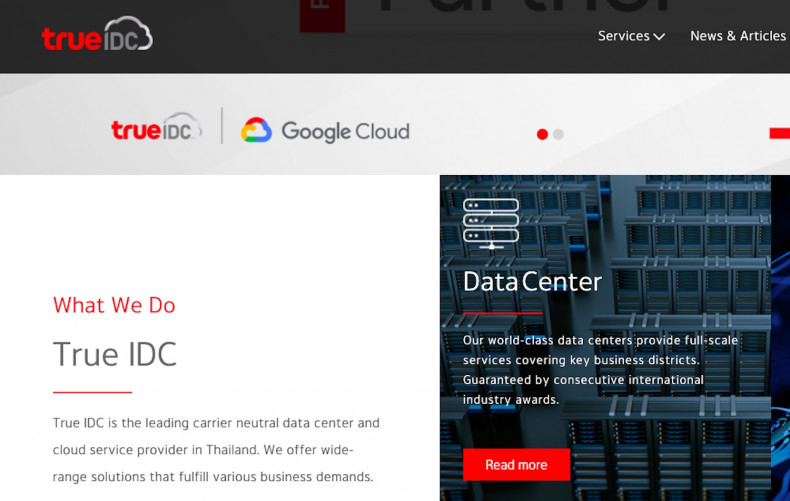Viewport: 790px width, 501px height.
Task: Open the Services menu
Action: tap(623, 36)
